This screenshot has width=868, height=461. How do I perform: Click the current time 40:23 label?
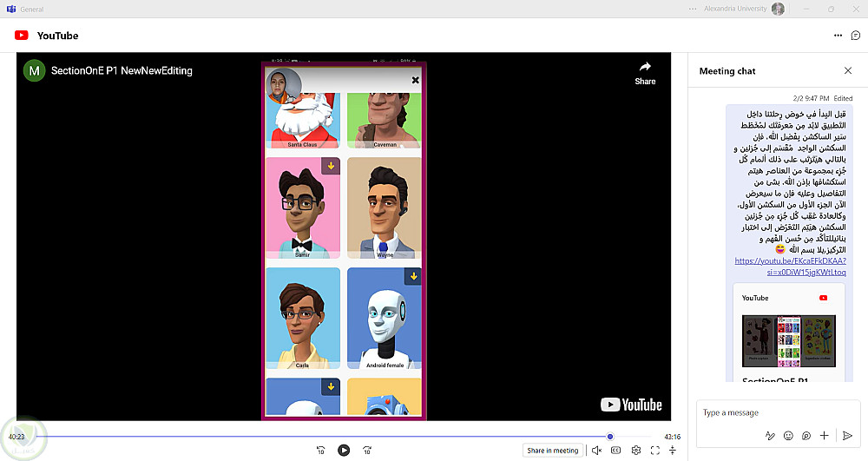[x=16, y=437]
